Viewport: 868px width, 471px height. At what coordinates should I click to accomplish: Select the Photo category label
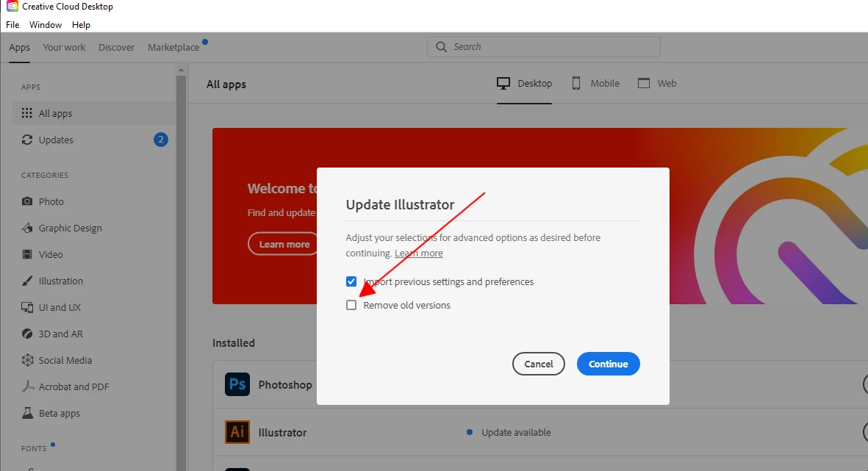click(51, 201)
